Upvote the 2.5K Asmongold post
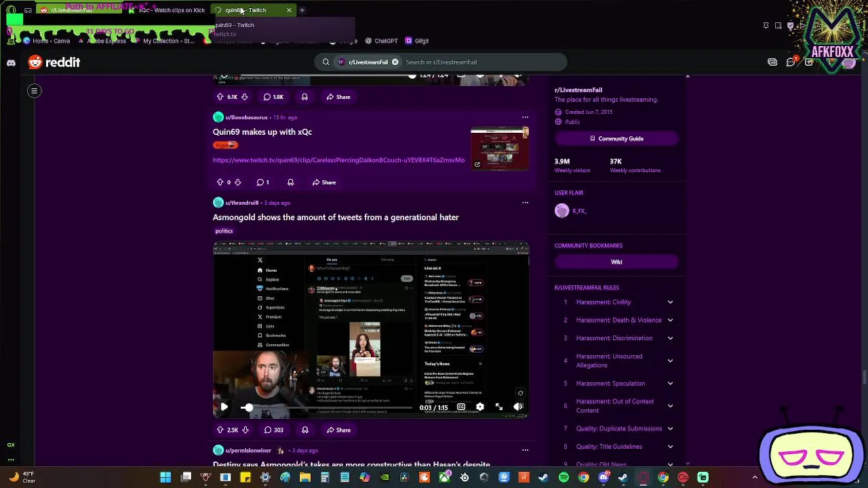 coord(220,430)
